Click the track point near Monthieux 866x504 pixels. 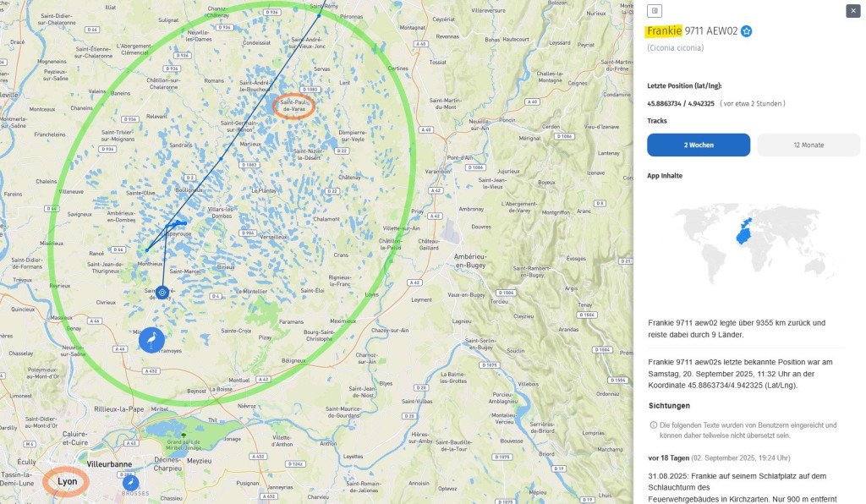pos(147,249)
